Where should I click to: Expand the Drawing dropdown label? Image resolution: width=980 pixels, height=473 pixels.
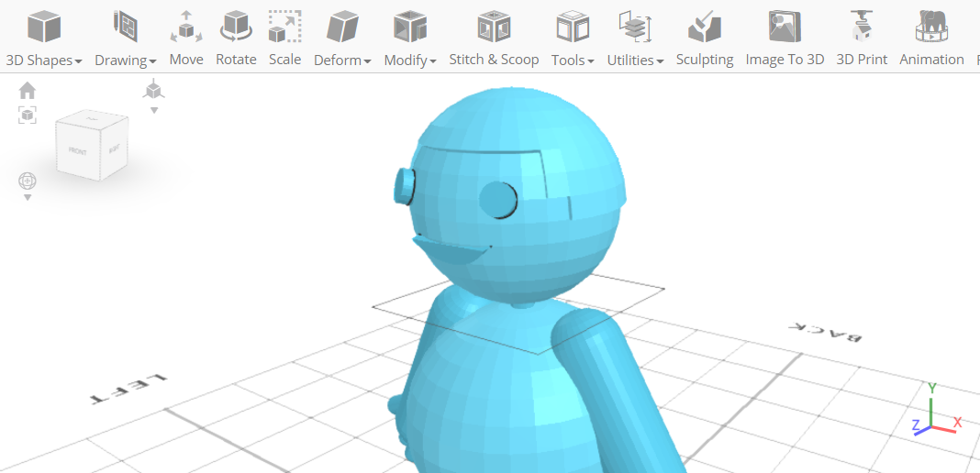(126, 60)
